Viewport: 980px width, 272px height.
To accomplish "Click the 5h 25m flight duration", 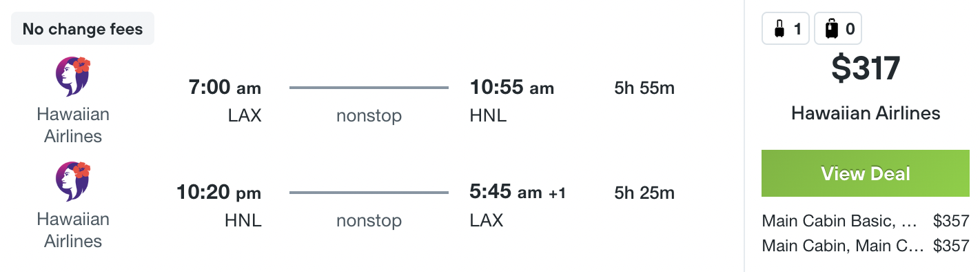I will pyautogui.click(x=644, y=193).
